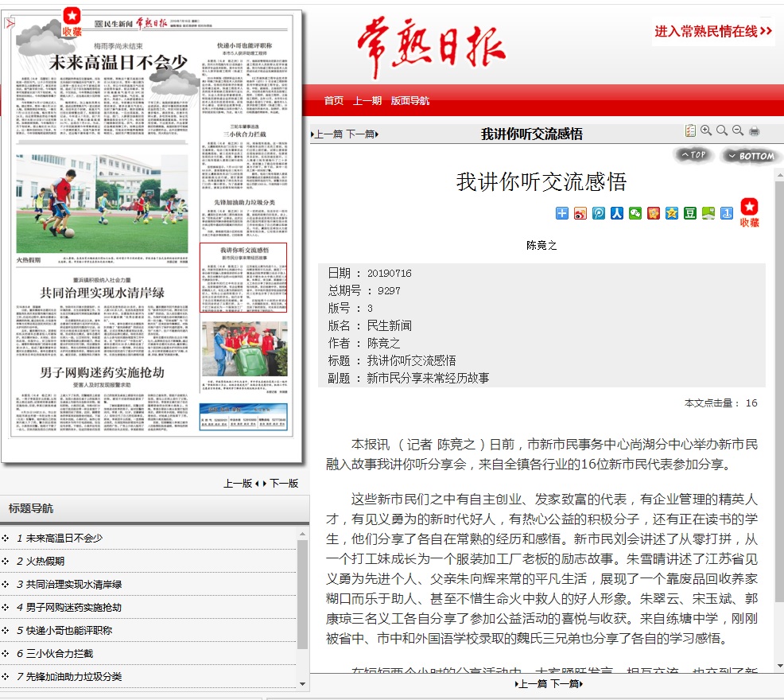Click the title list scrollbar down arrow

point(302,684)
